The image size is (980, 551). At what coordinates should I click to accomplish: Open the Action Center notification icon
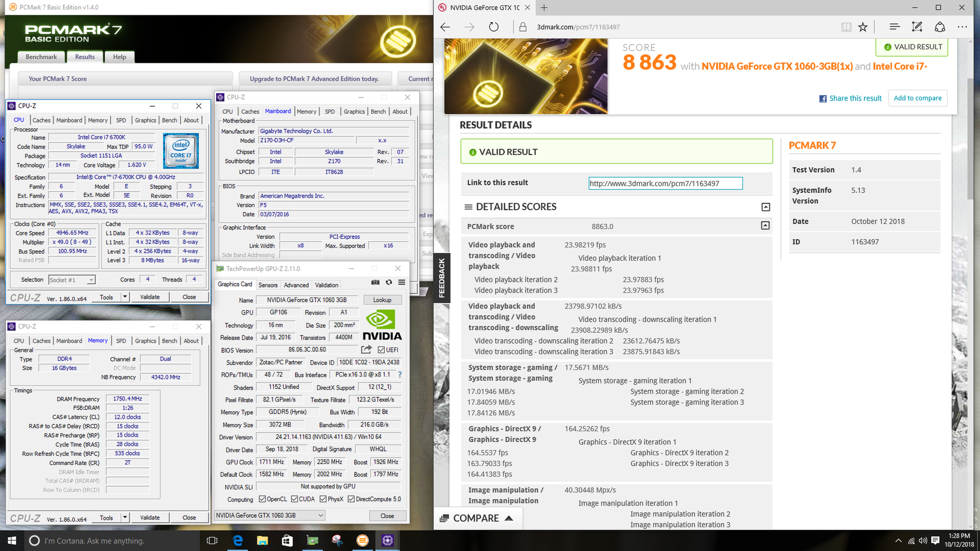935,541
